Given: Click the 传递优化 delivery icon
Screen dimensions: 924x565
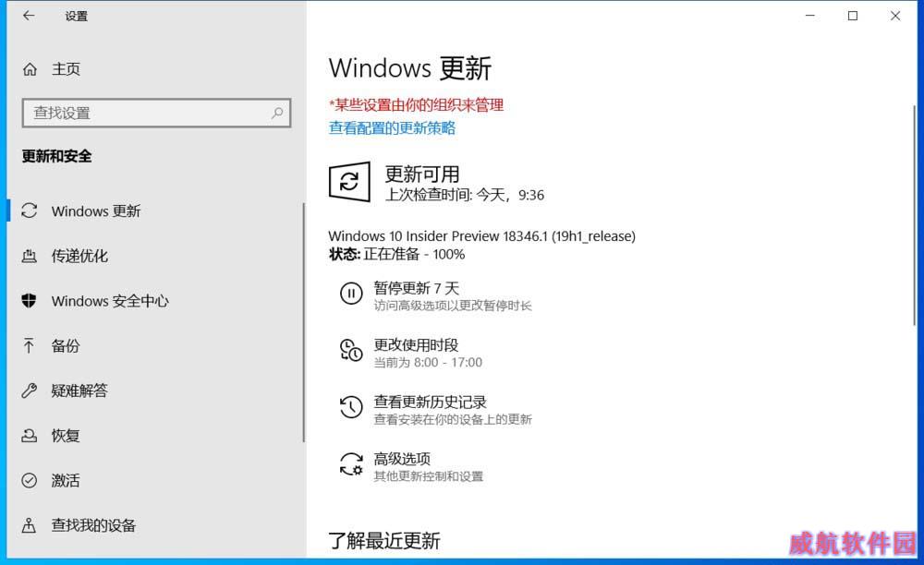Looking at the screenshot, I should [x=29, y=256].
